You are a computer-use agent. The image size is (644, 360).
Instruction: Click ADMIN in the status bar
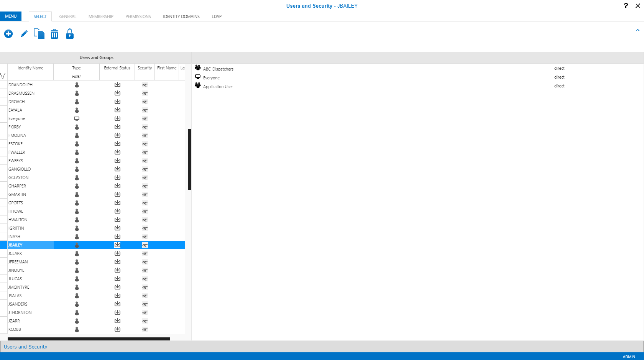[x=628, y=357]
